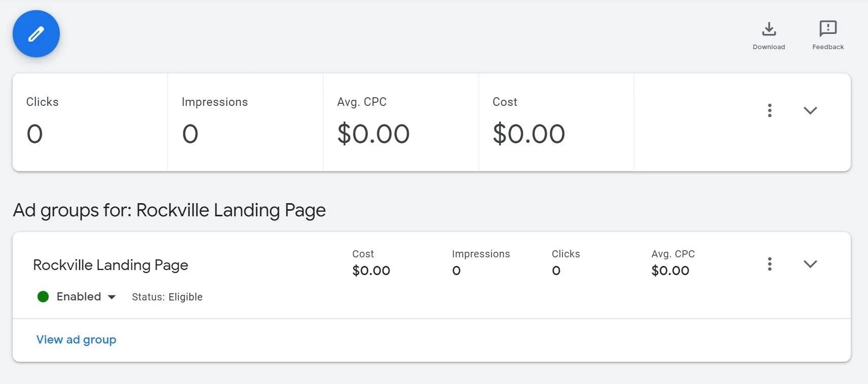Viewport: 868px width, 384px height.
Task: Click the green enabled status dot
Action: click(x=43, y=297)
